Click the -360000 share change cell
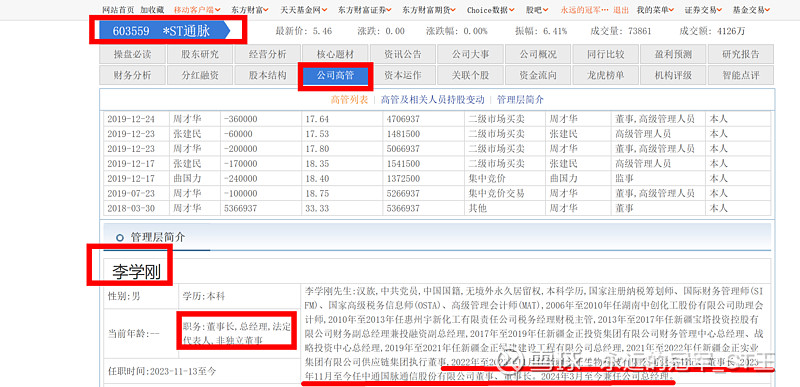Viewport: 800px width, 387px height. pos(261,119)
